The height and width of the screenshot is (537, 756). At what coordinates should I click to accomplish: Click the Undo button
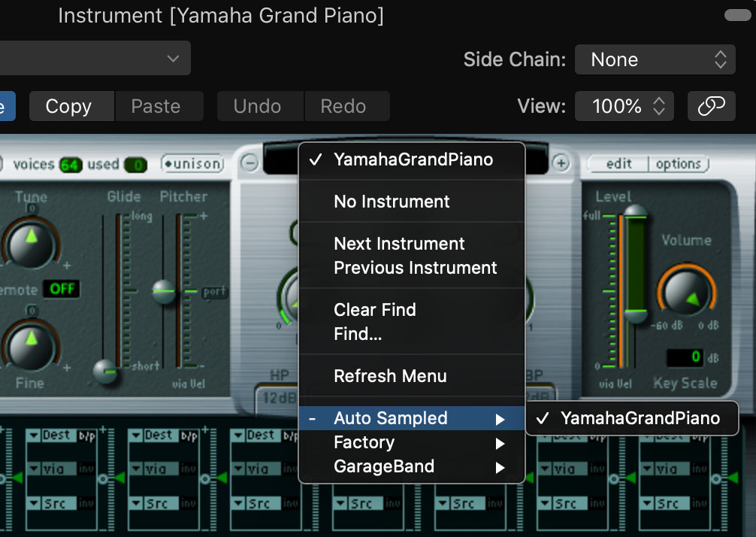coord(260,105)
